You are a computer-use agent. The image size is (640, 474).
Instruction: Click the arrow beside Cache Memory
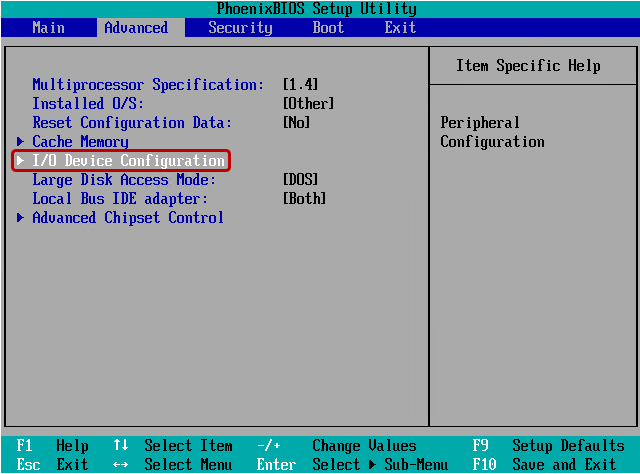coord(21,142)
